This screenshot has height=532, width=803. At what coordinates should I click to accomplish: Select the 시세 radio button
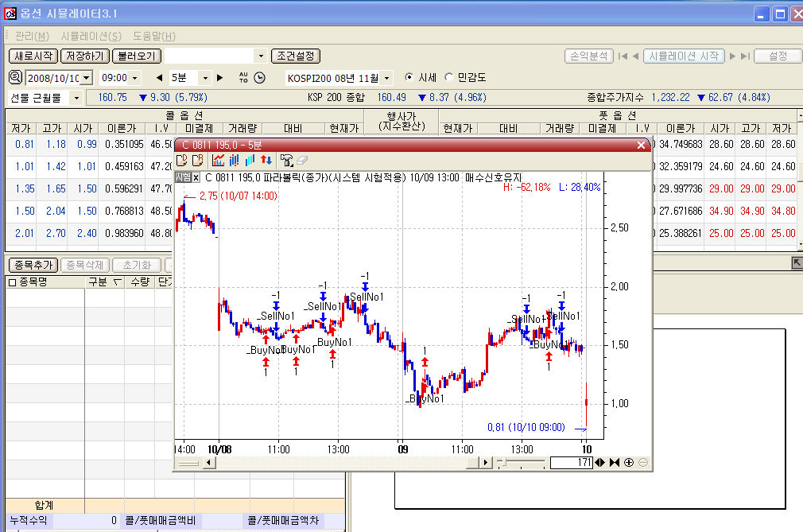409,77
